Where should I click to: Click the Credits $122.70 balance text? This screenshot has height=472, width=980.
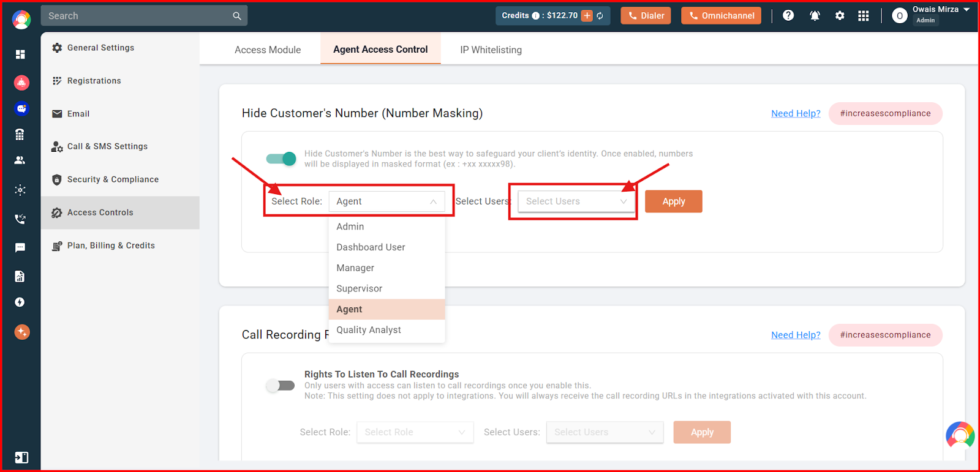tap(540, 16)
